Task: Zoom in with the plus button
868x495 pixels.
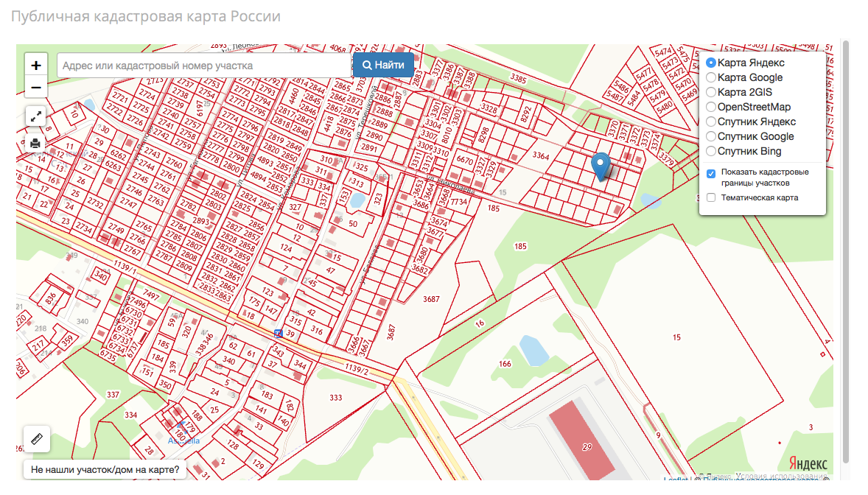Action: (x=36, y=66)
